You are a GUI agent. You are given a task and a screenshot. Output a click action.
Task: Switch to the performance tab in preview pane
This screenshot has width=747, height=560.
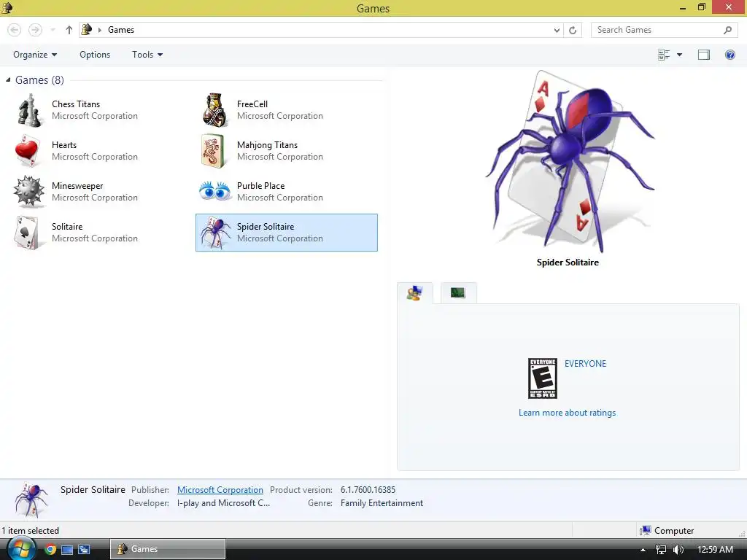pyautogui.click(x=458, y=293)
